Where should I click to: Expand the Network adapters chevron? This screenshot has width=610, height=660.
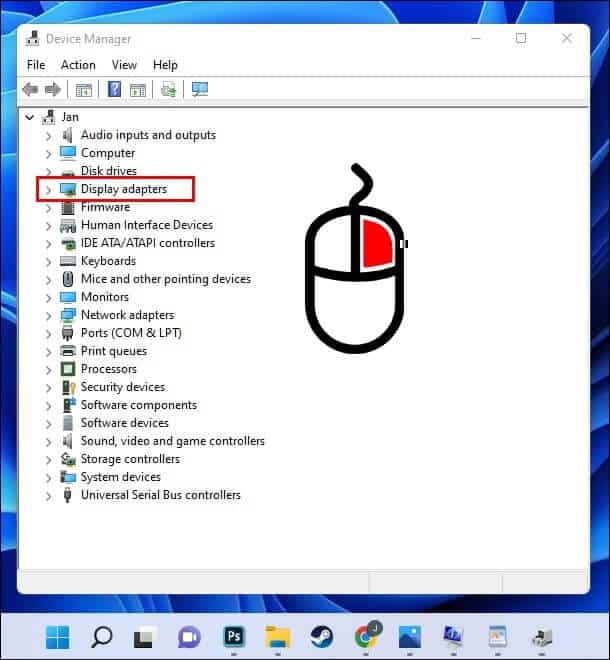coord(48,315)
